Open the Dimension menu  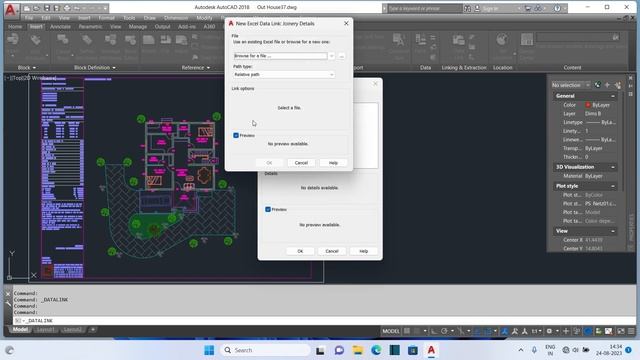point(176,18)
